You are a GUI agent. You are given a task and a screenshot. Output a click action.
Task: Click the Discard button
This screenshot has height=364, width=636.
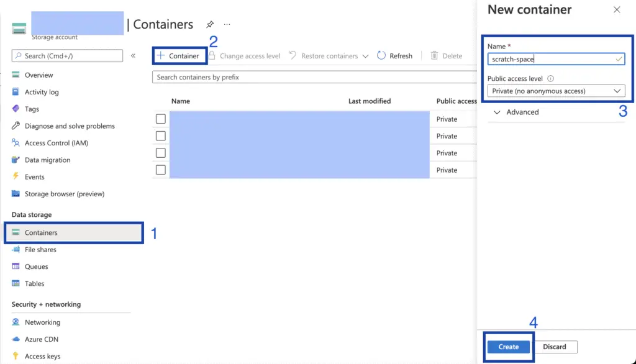pos(555,347)
